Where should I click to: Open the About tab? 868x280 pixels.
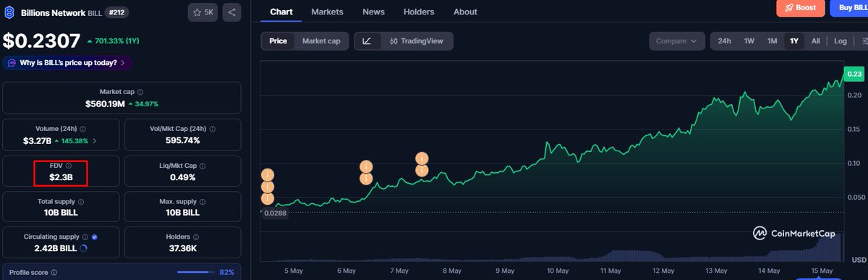[465, 12]
